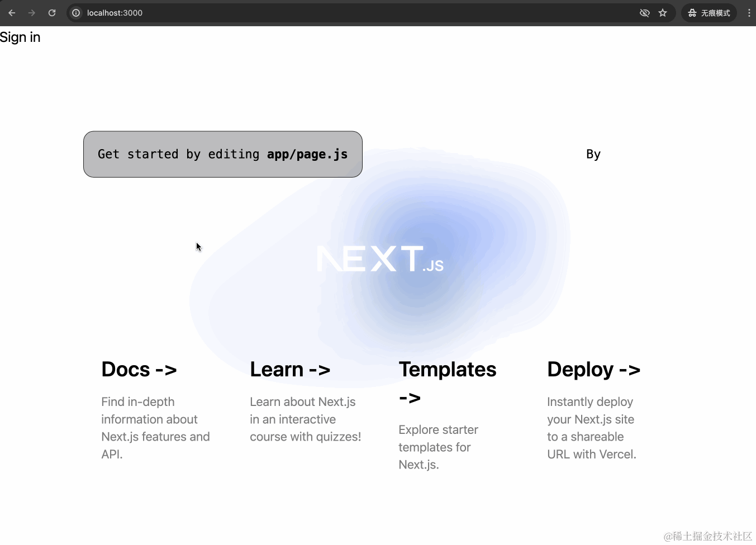Click the Sign in link

coord(20,37)
